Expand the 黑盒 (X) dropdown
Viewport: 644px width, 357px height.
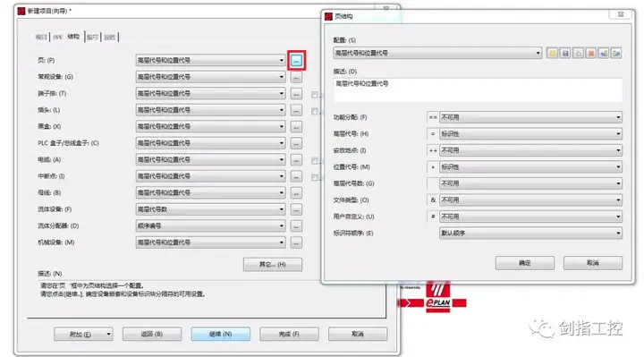click(211, 126)
